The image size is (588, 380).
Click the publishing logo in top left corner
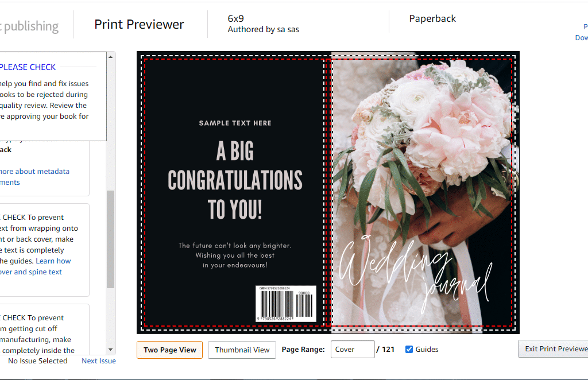point(29,25)
